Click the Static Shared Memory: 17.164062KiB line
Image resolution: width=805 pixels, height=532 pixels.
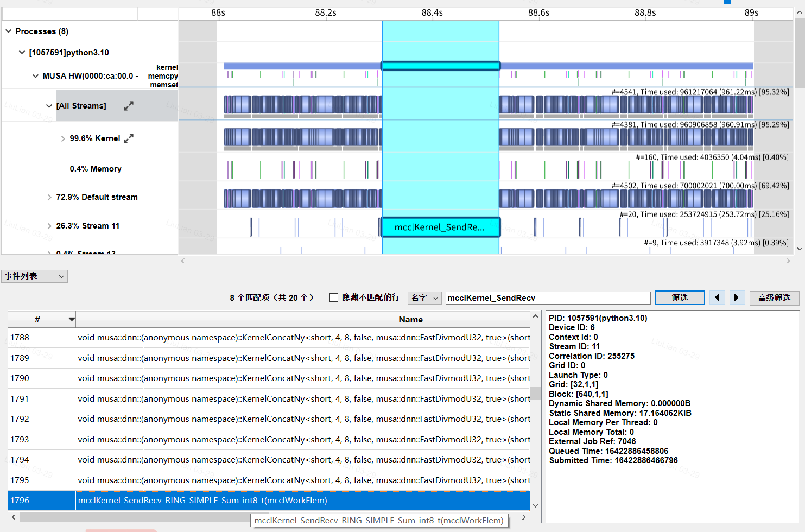click(620, 413)
